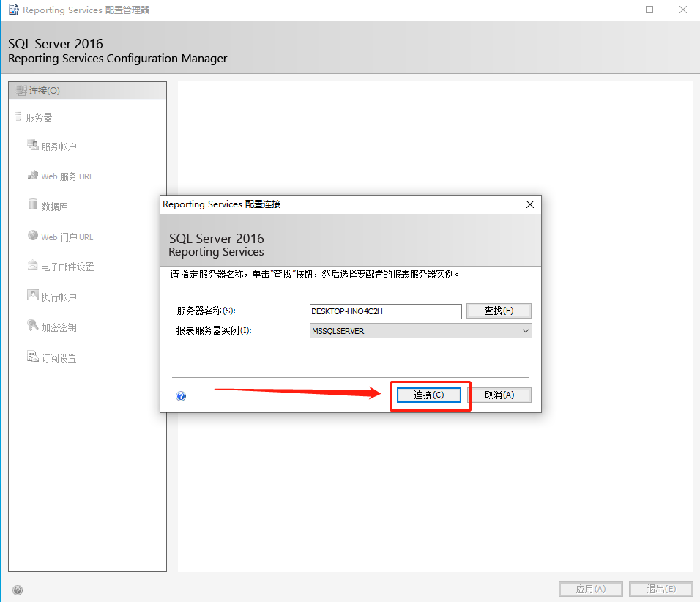Click the 连接(O) icon in sidebar
Screen dimensions: 700x602
[21, 91]
